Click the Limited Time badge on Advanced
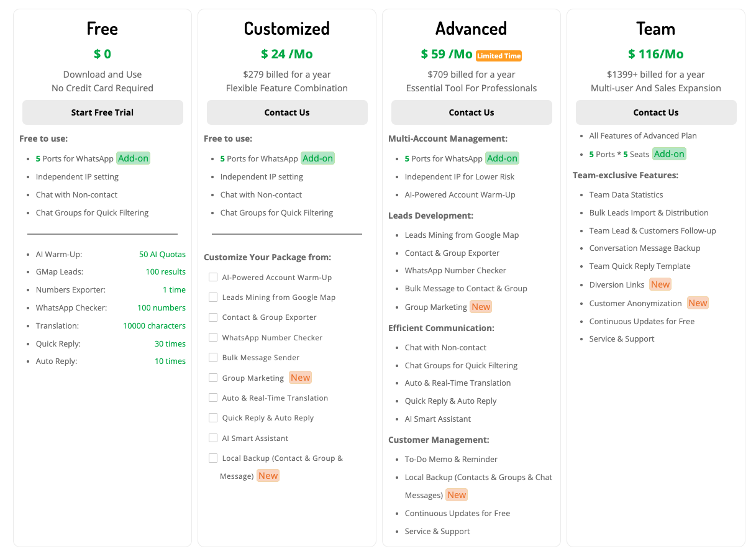The image size is (756, 554). (499, 56)
